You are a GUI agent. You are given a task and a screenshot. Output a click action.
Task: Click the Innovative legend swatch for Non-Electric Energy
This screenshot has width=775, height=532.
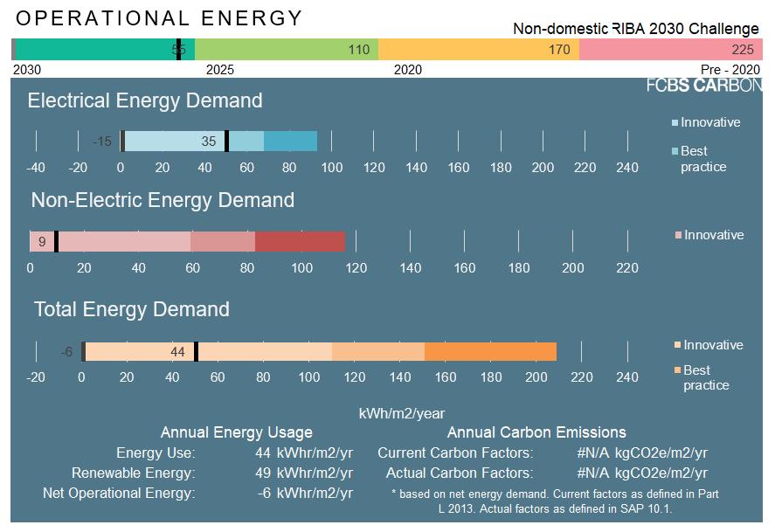(x=678, y=235)
